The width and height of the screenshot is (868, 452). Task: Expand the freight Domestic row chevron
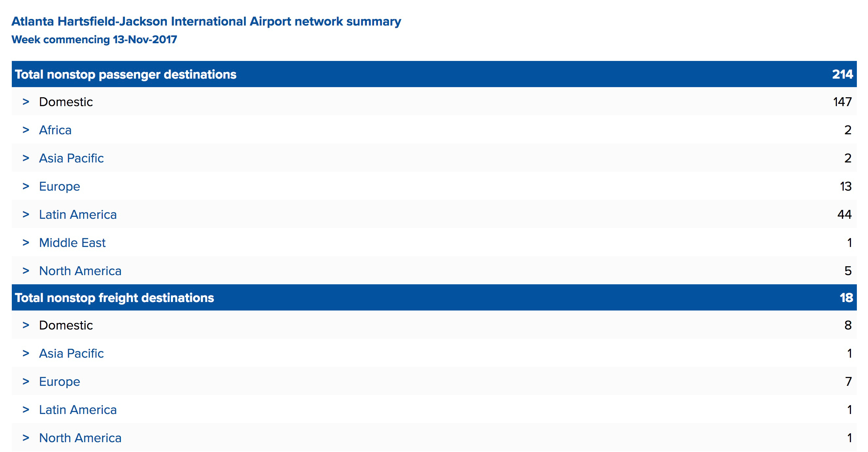click(x=26, y=325)
